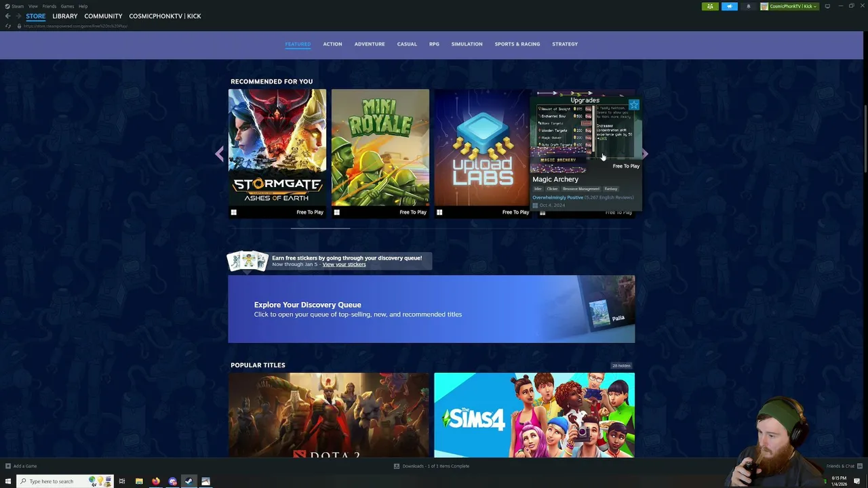868x488 pixels.
Task: Open Task View in the taskbar
Action: pos(122,481)
